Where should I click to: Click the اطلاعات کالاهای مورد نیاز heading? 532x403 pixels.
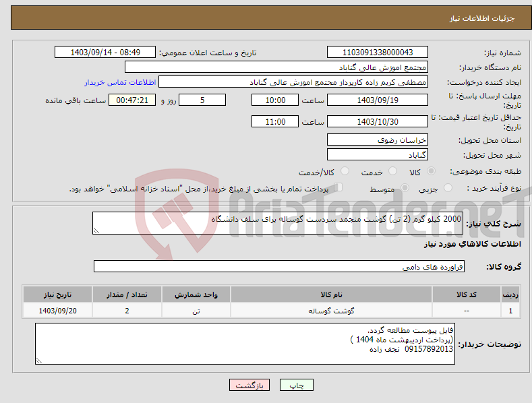point(472,244)
